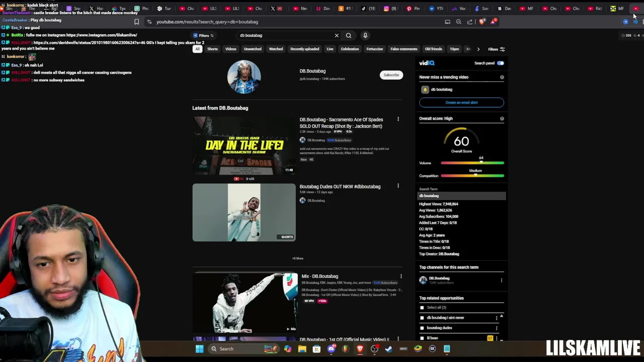
Task: Toggle the vidIQ Search panel switch
Action: pyautogui.click(x=500, y=63)
